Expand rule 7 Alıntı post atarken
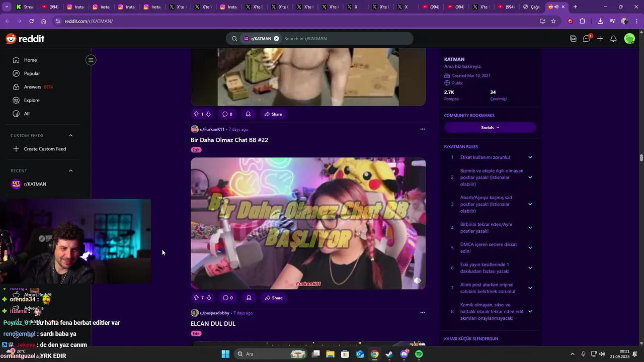The width and height of the screenshot is (644, 362). coord(530,288)
